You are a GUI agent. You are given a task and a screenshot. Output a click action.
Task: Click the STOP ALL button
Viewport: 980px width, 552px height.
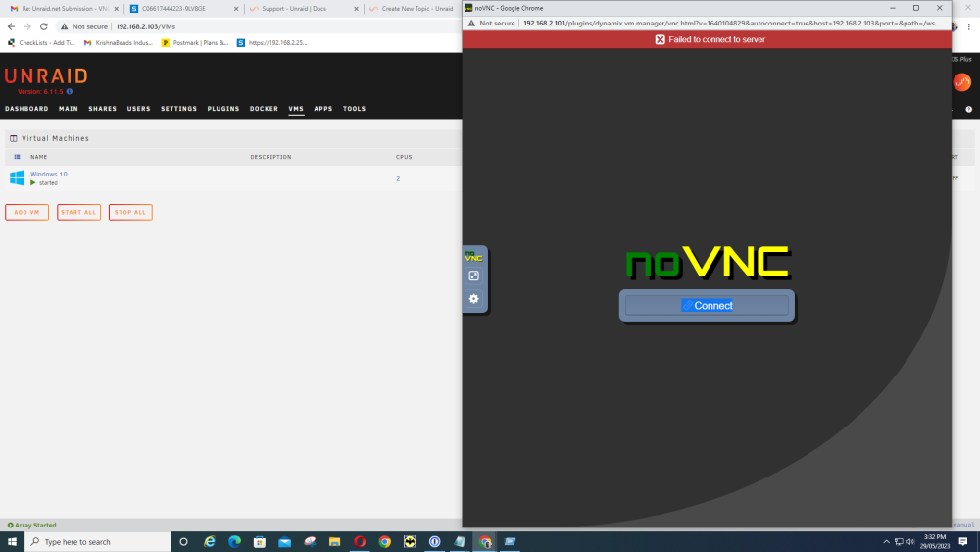130,212
